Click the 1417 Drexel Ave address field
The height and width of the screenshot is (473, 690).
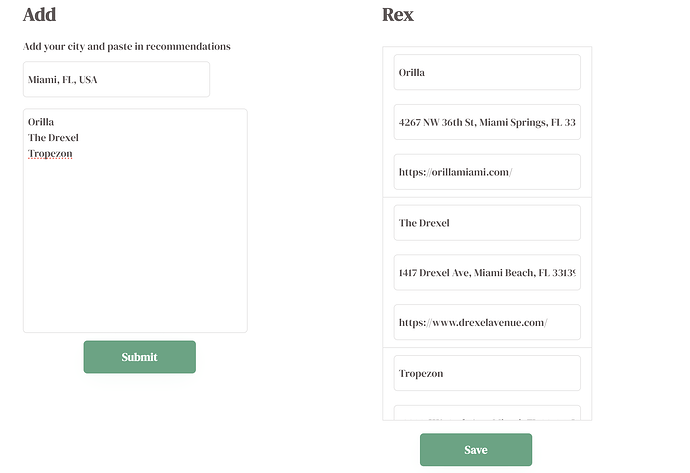488,272
